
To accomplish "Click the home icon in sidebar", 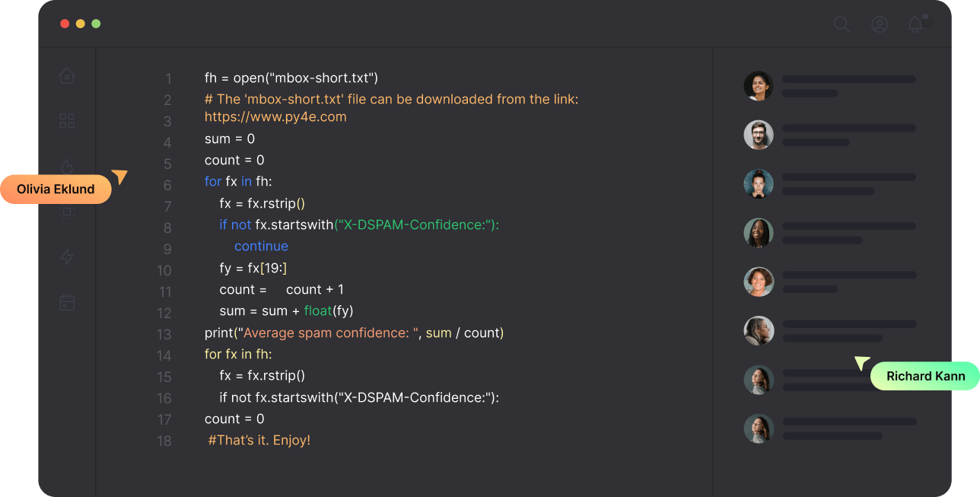I will tap(67, 76).
